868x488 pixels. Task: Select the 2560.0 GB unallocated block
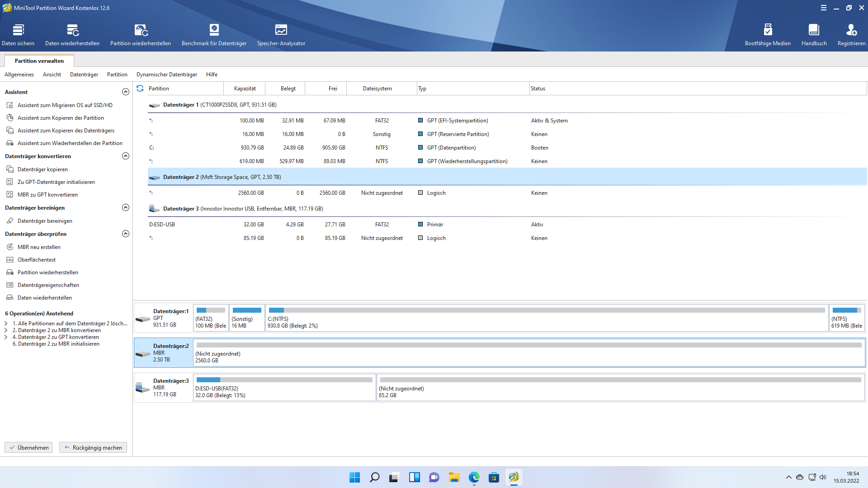click(529, 352)
